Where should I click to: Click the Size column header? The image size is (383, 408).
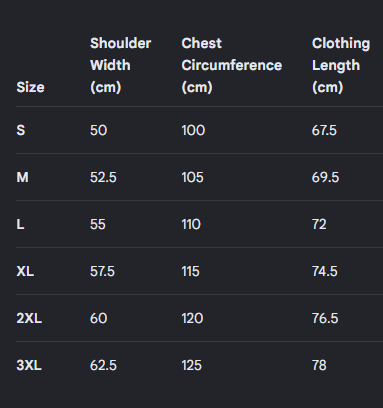pyautogui.click(x=30, y=87)
